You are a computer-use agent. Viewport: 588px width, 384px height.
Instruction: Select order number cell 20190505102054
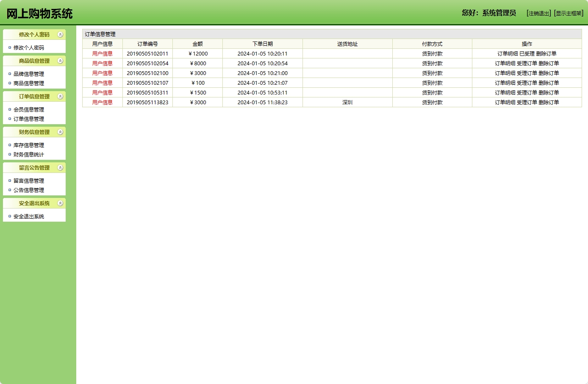pyautogui.click(x=147, y=64)
